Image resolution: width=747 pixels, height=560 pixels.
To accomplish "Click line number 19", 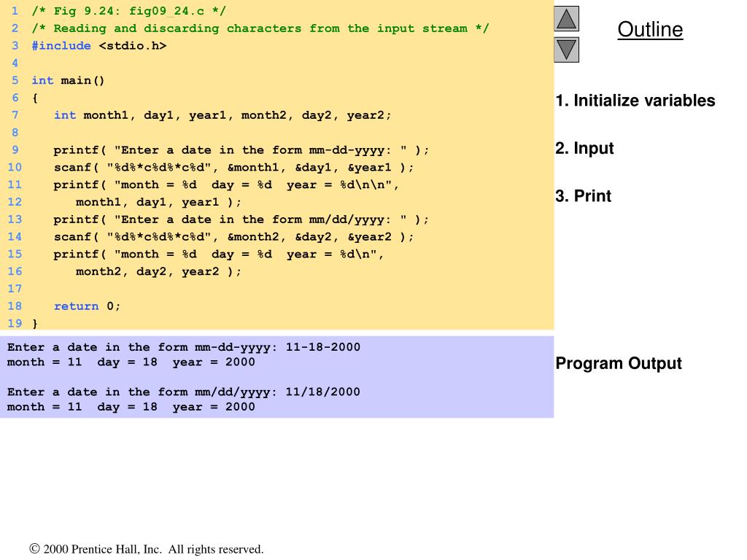I will point(15,323).
